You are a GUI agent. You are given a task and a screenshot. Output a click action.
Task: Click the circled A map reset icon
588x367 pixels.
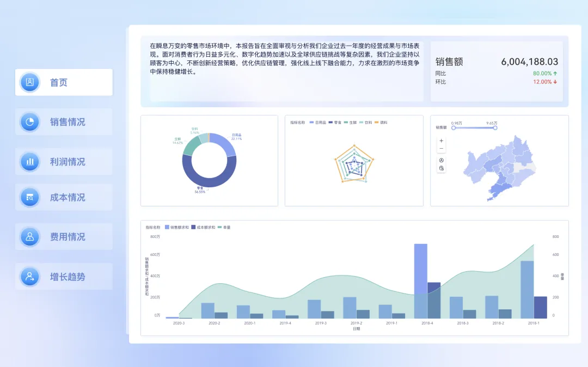[x=442, y=161]
